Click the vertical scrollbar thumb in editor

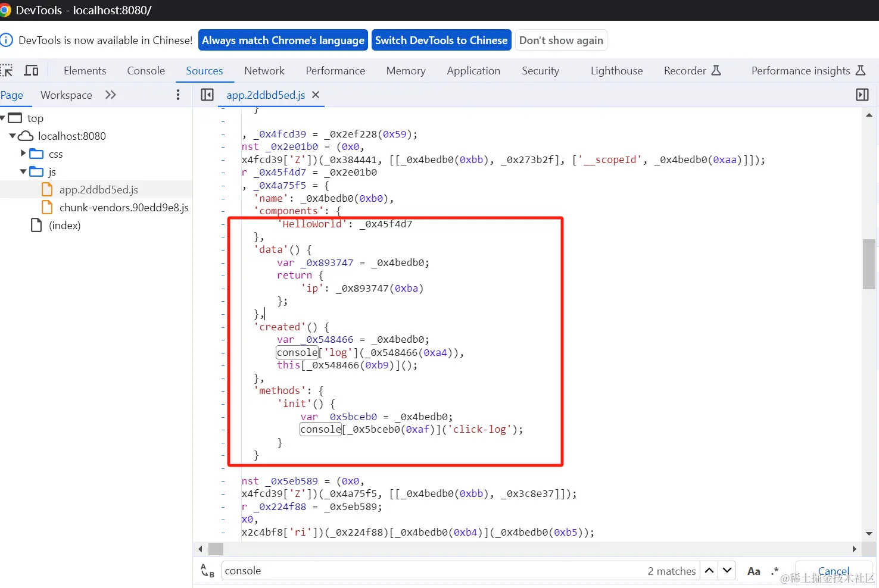[x=869, y=264]
